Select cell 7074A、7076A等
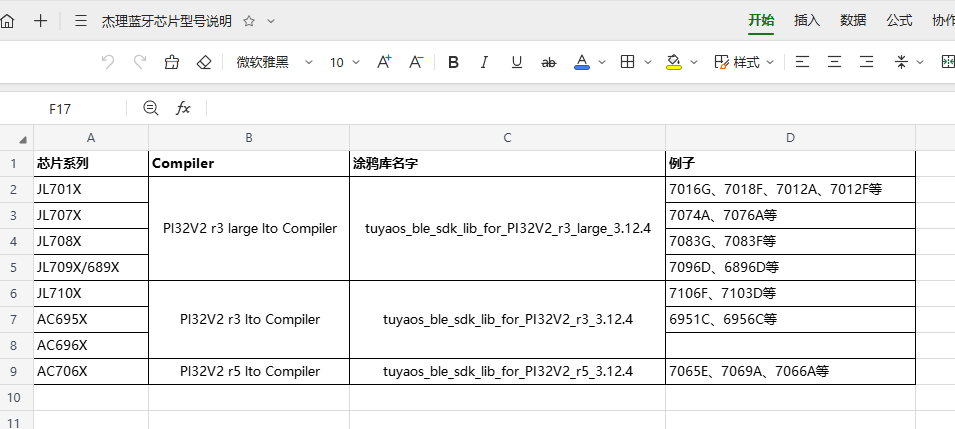The width and height of the screenshot is (955, 429). pyautogui.click(x=790, y=216)
